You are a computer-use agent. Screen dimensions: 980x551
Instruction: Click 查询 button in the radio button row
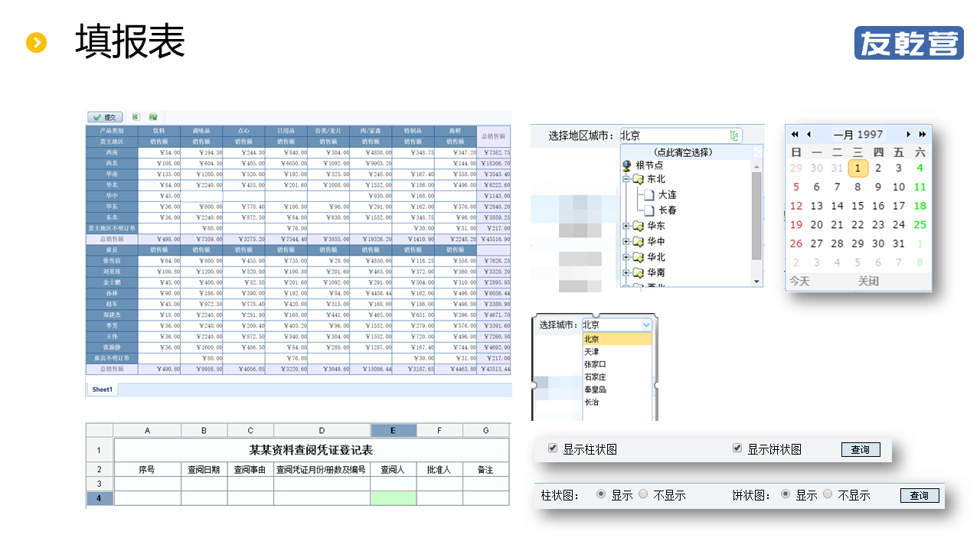920,496
